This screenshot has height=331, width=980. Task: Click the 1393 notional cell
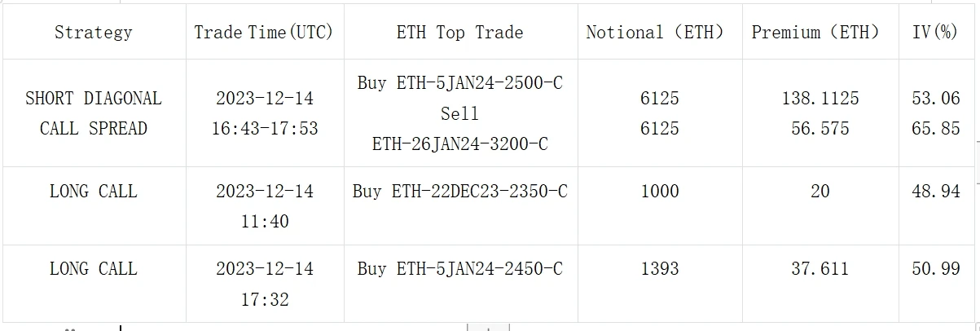[659, 269]
